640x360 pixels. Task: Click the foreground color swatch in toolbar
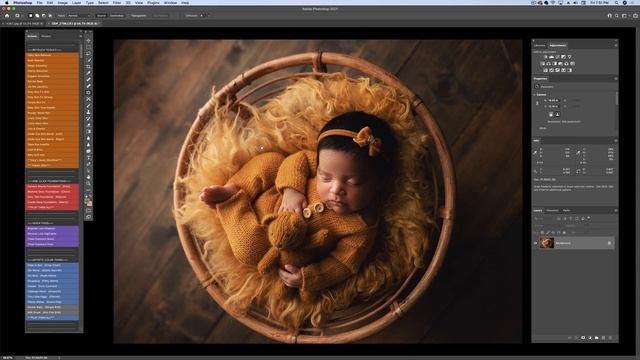tap(87, 200)
